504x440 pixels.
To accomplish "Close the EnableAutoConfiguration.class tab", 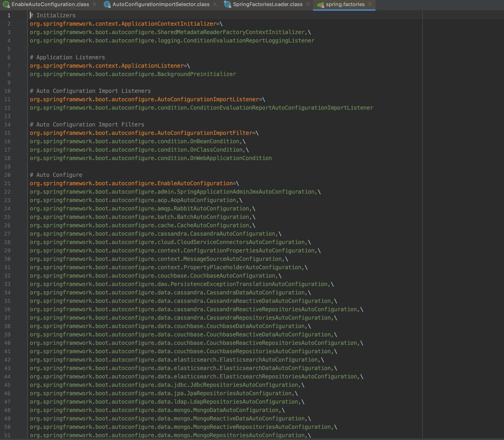I will click(x=94, y=4).
